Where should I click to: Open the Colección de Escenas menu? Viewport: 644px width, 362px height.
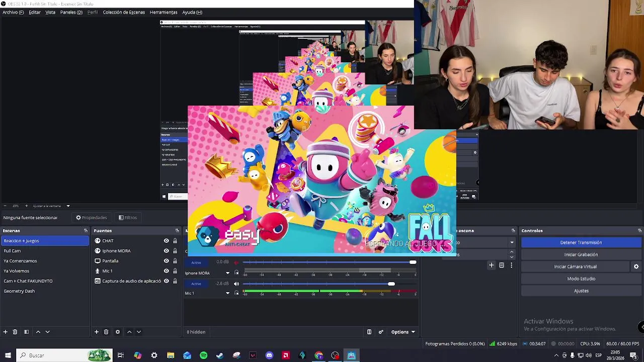pyautogui.click(x=124, y=12)
